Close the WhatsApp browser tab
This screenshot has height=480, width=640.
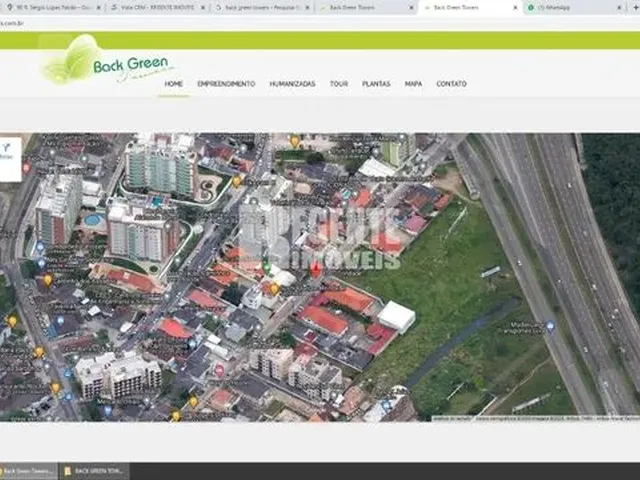pyautogui.click(x=619, y=7)
